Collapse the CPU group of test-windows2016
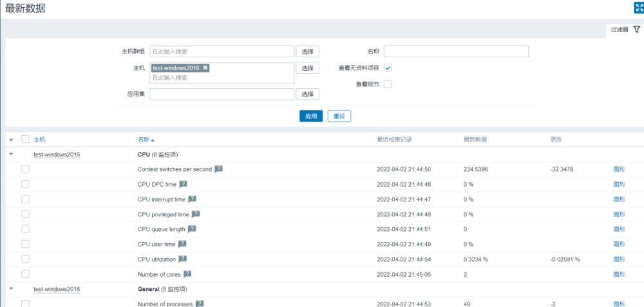 click(11, 154)
